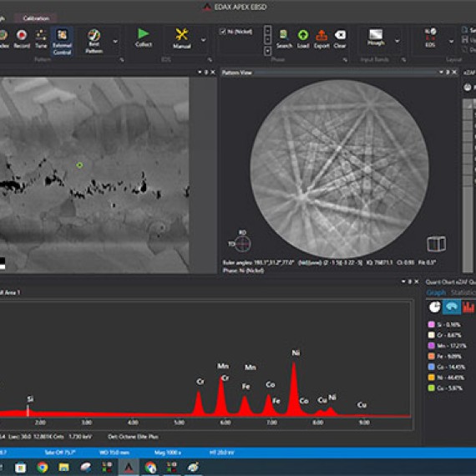Click the Co legend percentage entry

pyautogui.click(x=447, y=367)
